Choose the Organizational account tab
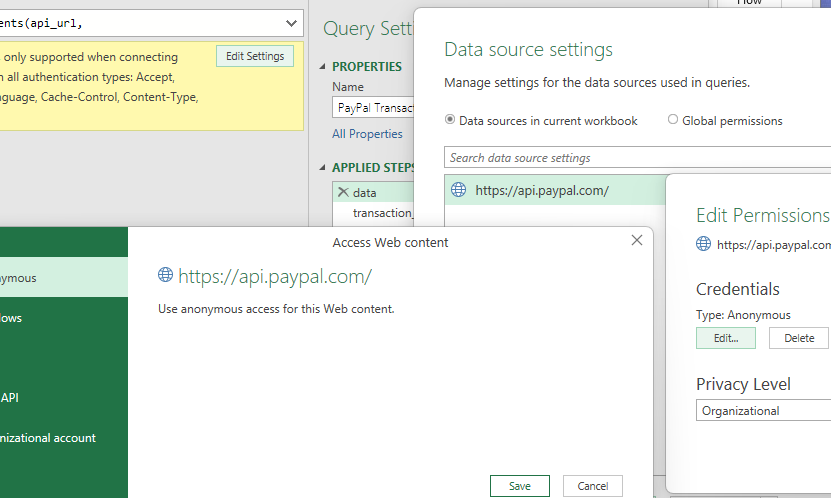Image resolution: width=831 pixels, height=498 pixels. 64,438
